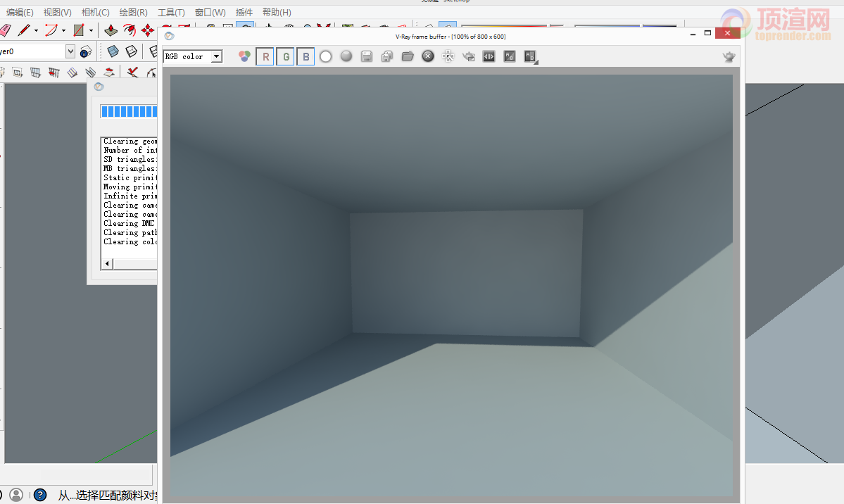
Task: Switch to back edges face style
Action: [132, 51]
